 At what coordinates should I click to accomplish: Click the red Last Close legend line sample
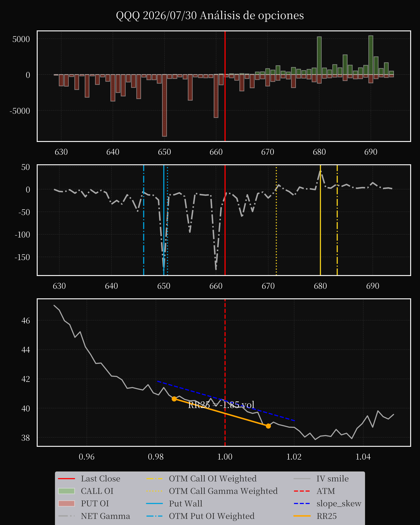66,479
